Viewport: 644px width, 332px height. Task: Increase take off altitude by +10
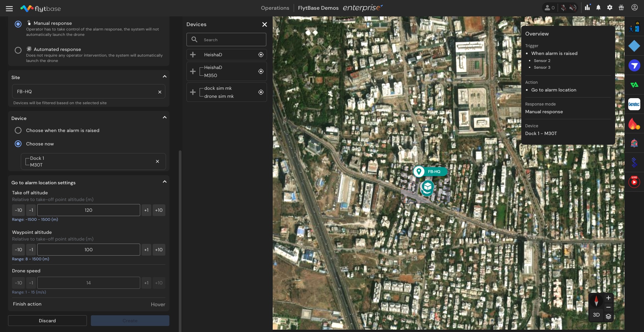159,210
